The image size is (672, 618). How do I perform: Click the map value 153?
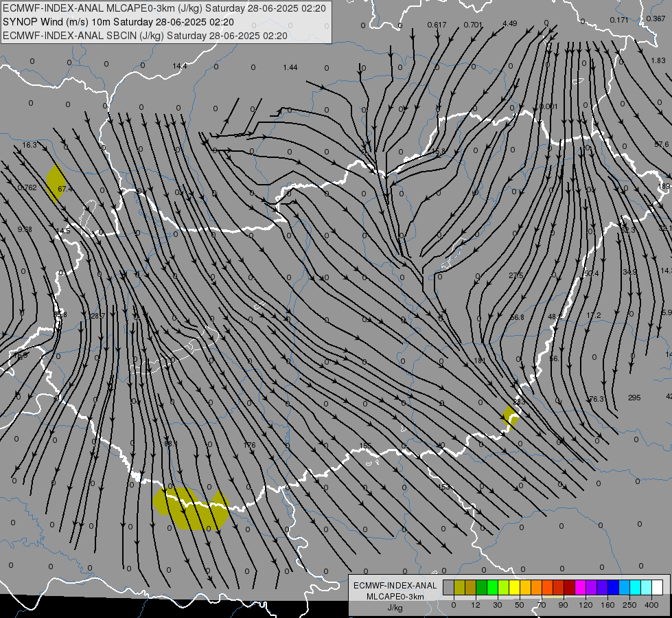(444, 487)
